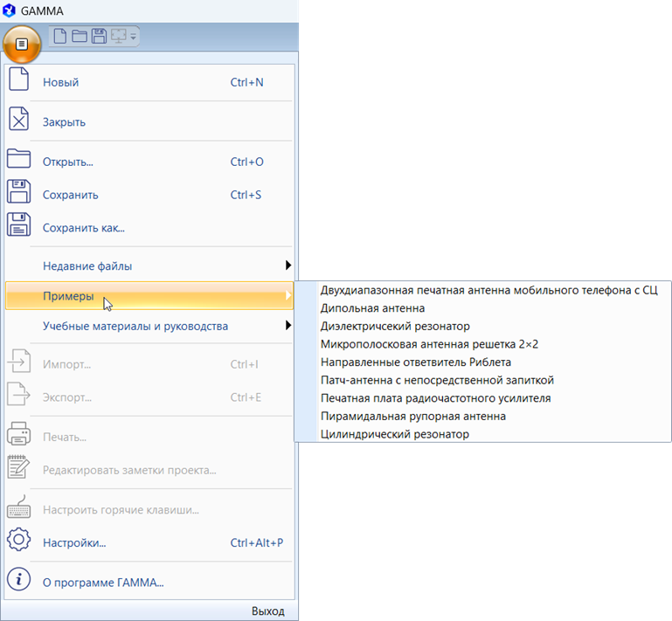
Task: Select Микрополосковая антенная решетка 2×2 example
Action: point(429,344)
